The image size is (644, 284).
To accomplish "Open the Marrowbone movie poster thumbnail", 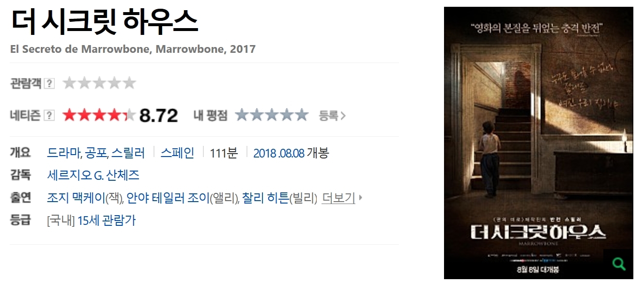I will point(538,143).
